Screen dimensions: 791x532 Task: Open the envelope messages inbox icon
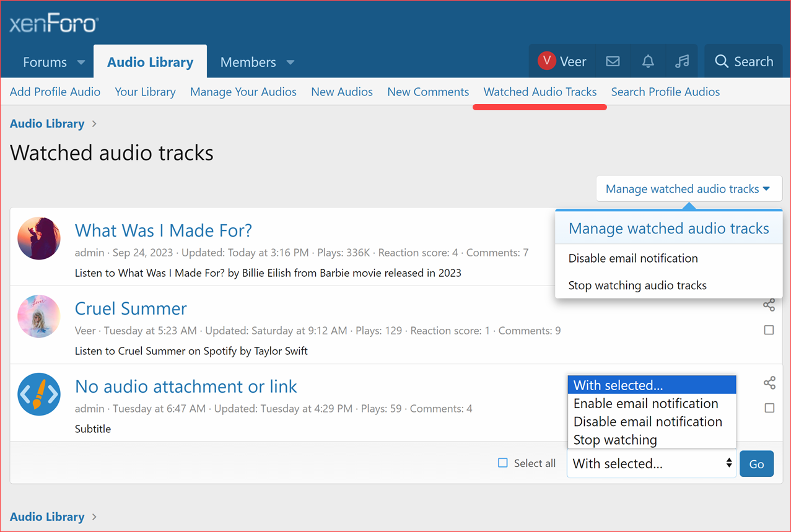[x=613, y=61]
